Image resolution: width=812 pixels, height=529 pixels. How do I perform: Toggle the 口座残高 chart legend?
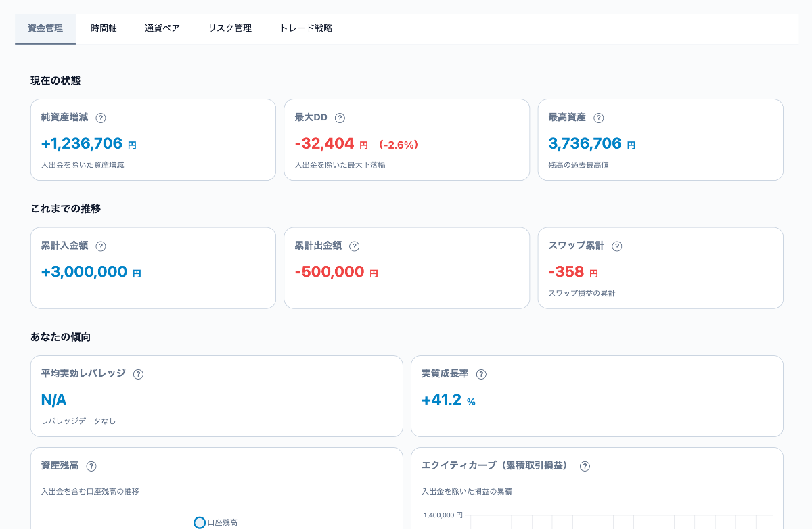point(214,522)
